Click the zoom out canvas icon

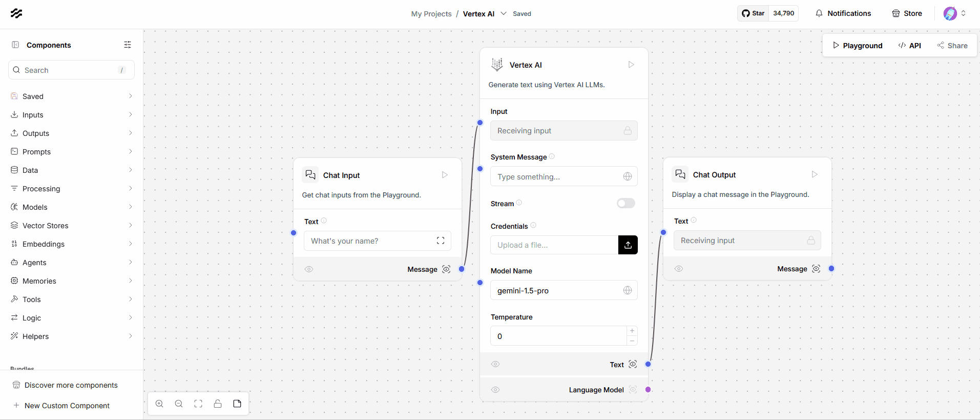click(179, 404)
